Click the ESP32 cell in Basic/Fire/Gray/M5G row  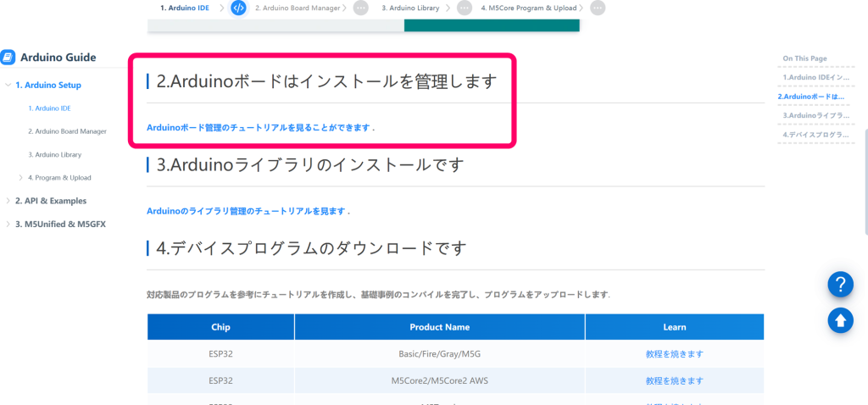[x=221, y=354]
